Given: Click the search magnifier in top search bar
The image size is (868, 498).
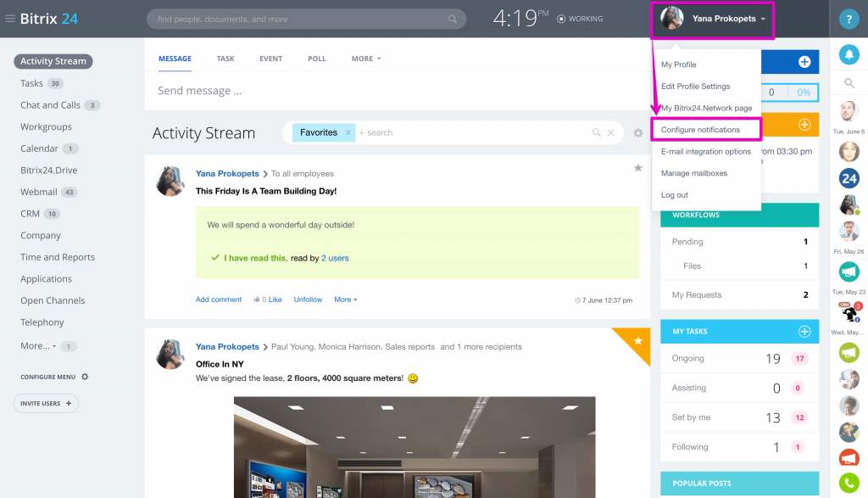Looking at the screenshot, I should click(x=453, y=19).
